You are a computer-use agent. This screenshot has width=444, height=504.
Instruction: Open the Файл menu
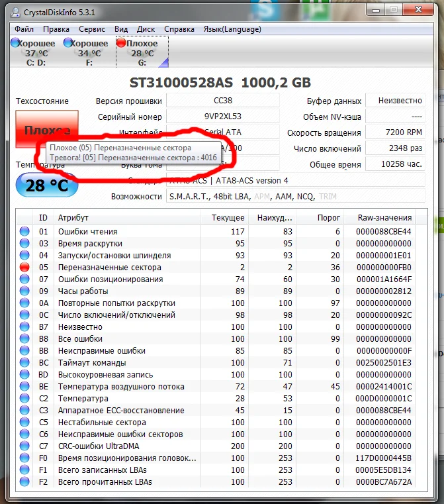coord(24,29)
